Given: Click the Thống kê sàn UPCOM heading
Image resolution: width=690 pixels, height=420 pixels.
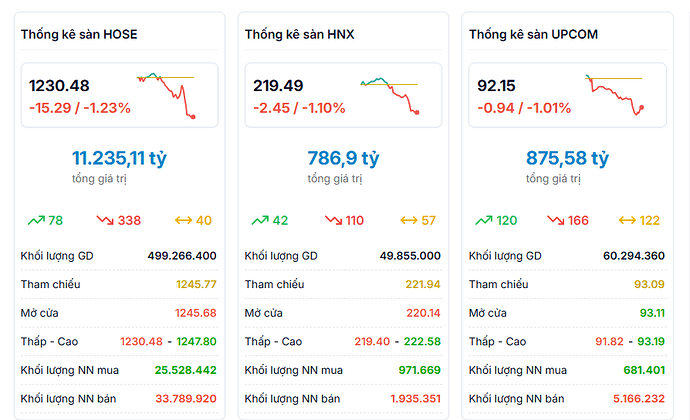Looking at the screenshot, I should (x=533, y=35).
